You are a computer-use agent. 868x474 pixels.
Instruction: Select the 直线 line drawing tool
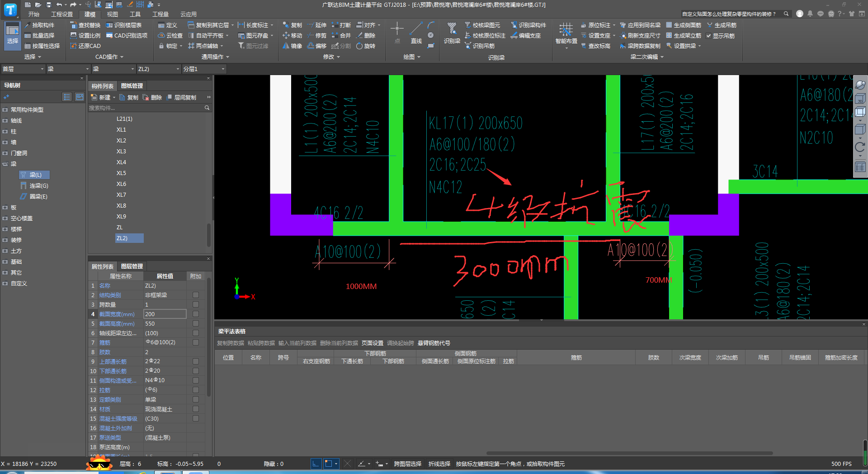[416, 33]
